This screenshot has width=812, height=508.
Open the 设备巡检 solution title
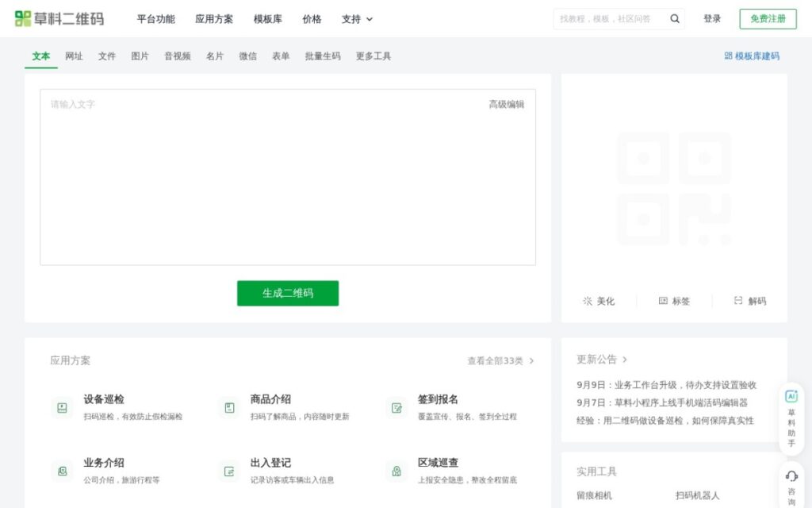104,399
